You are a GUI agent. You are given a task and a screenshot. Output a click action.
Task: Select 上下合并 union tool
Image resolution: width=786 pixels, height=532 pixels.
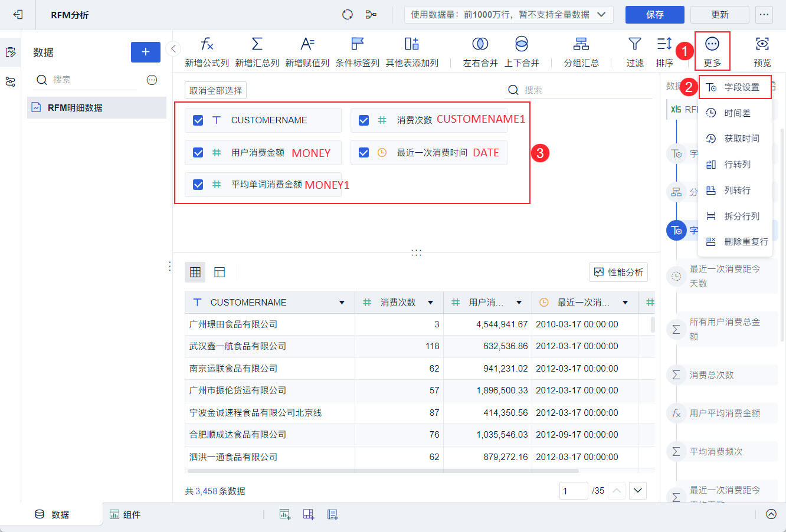pyautogui.click(x=522, y=52)
